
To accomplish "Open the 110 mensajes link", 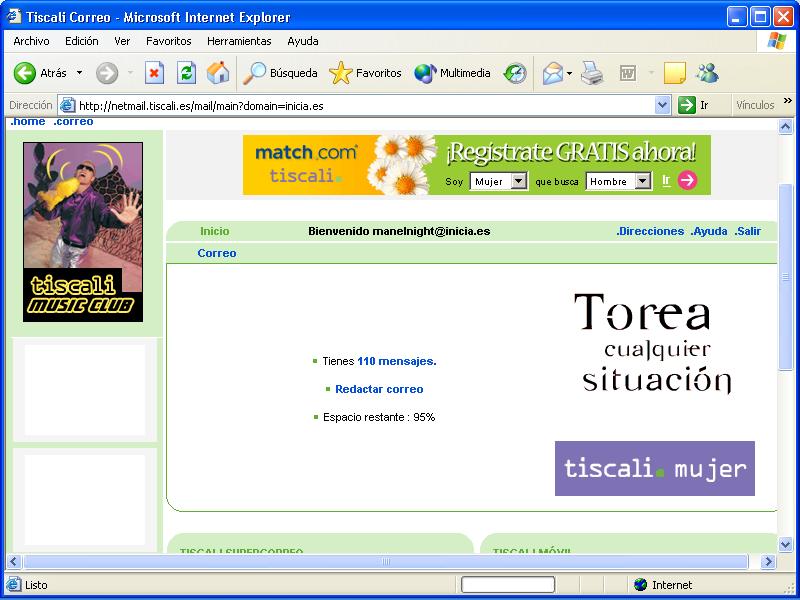I will tap(397, 361).
